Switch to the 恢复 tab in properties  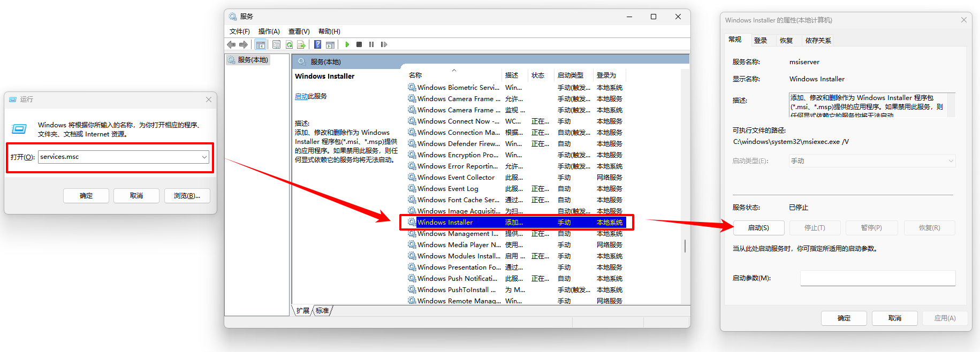pyautogui.click(x=786, y=41)
